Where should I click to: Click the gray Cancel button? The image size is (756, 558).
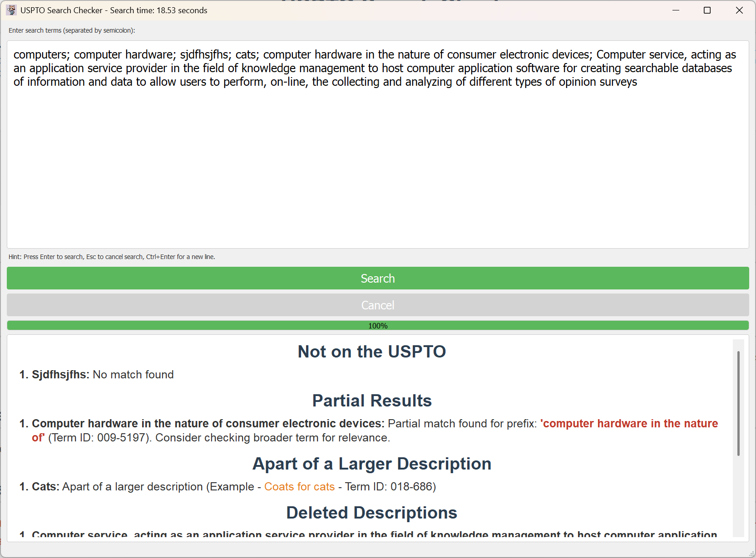pyautogui.click(x=378, y=305)
